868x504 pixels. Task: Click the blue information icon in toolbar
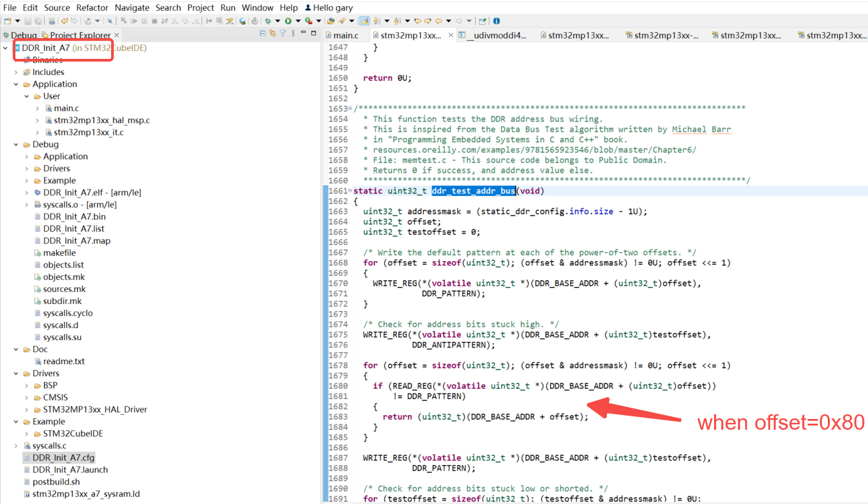496,21
